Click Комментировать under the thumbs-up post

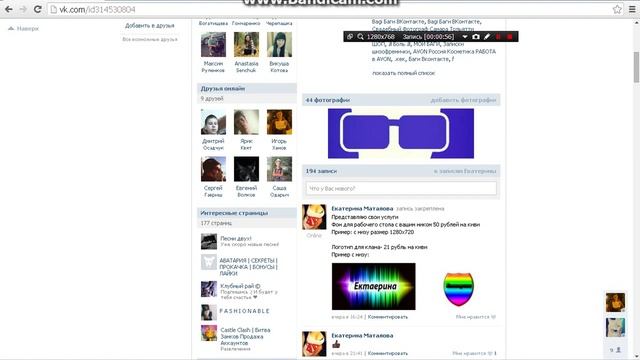388,353
